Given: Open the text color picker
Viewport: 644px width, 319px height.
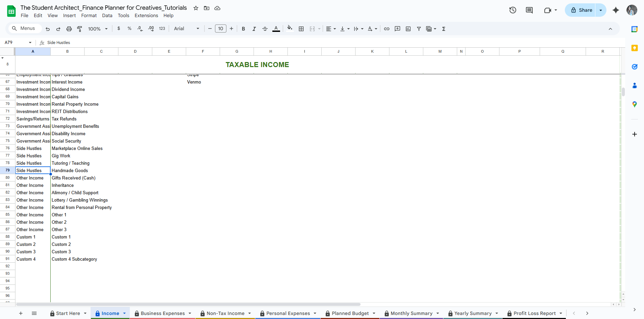Looking at the screenshot, I should tap(276, 29).
